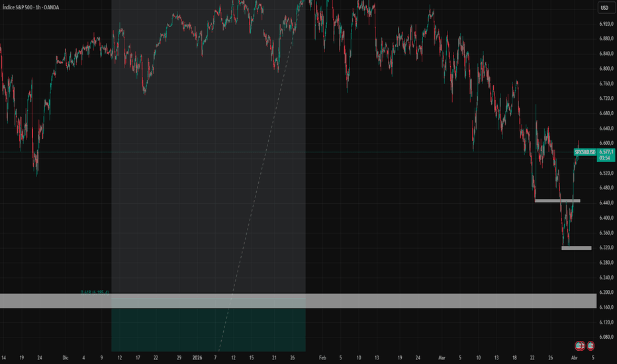Select the wide gray horizontal band near 6.180

pos(397,301)
